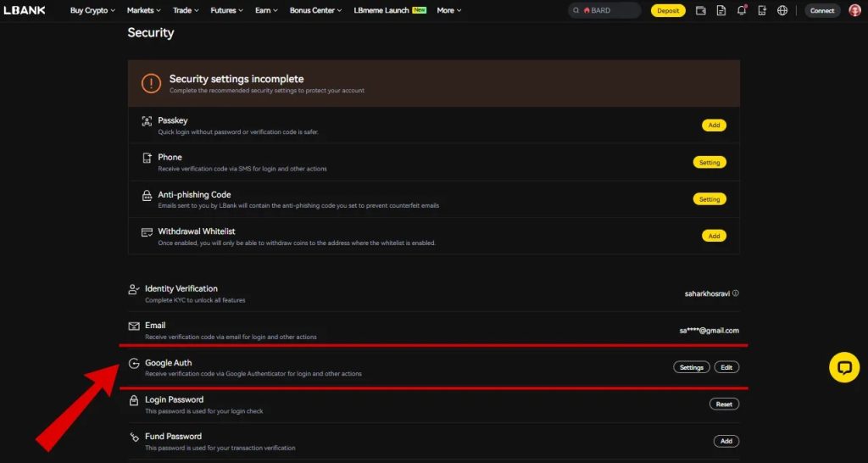Click the Withdrawal Whitelist icon

(147, 232)
